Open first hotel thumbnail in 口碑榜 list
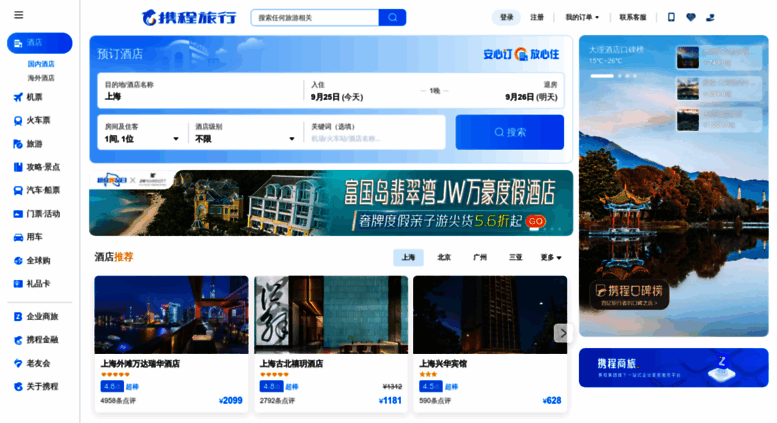Screen dimensions: 777x423 [x=688, y=57]
